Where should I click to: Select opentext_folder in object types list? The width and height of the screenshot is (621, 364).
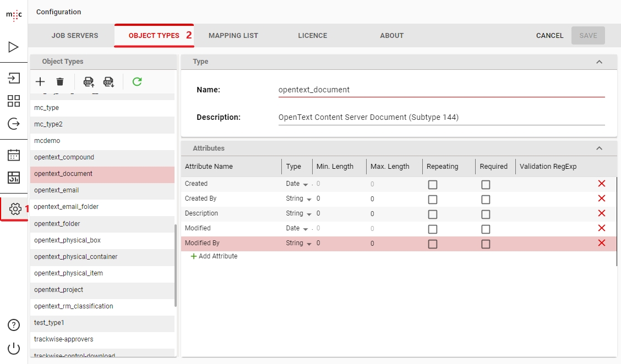(57, 224)
